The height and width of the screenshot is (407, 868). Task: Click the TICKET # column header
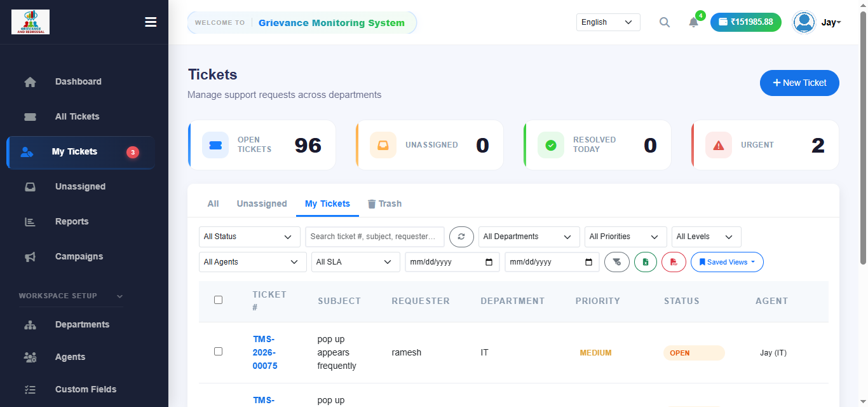tap(269, 301)
